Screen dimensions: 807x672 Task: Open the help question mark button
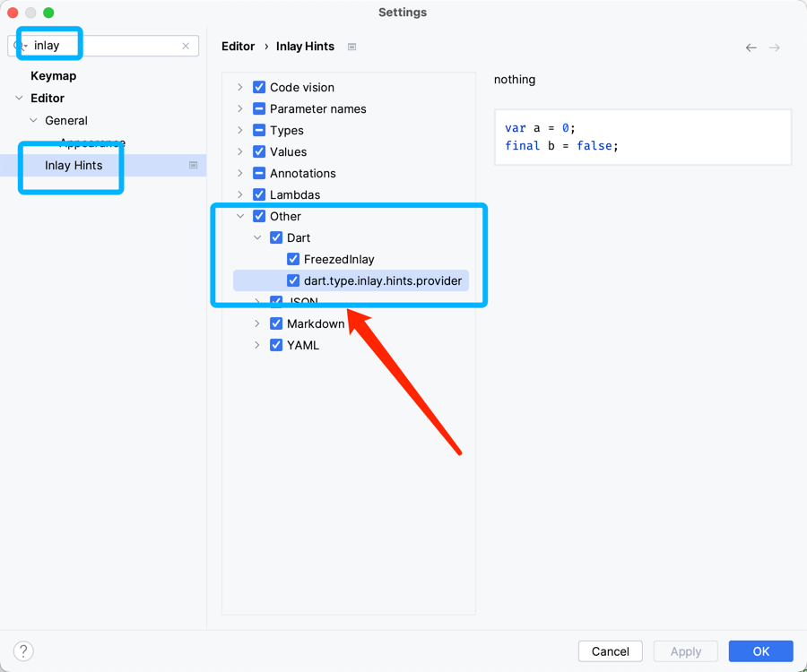(23, 651)
